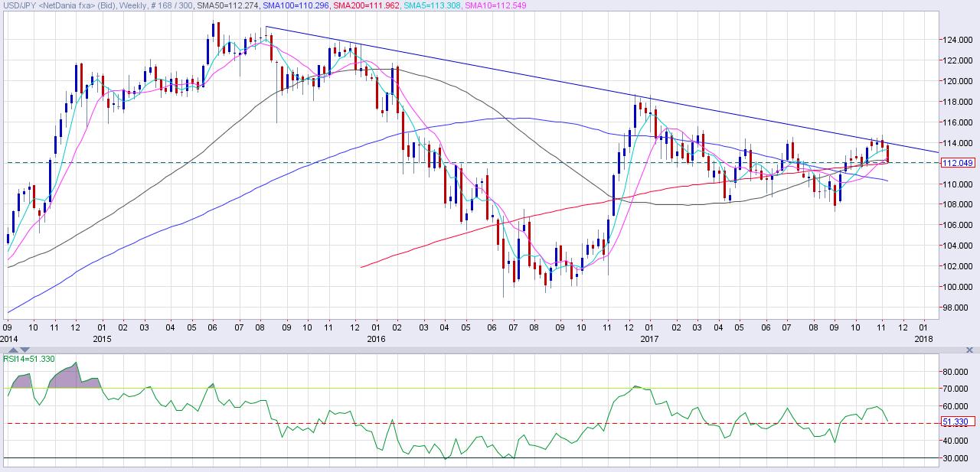Viewport: 980px width, 472px height.
Task: Click the RSI value tag 51.330
Action: (x=955, y=422)
